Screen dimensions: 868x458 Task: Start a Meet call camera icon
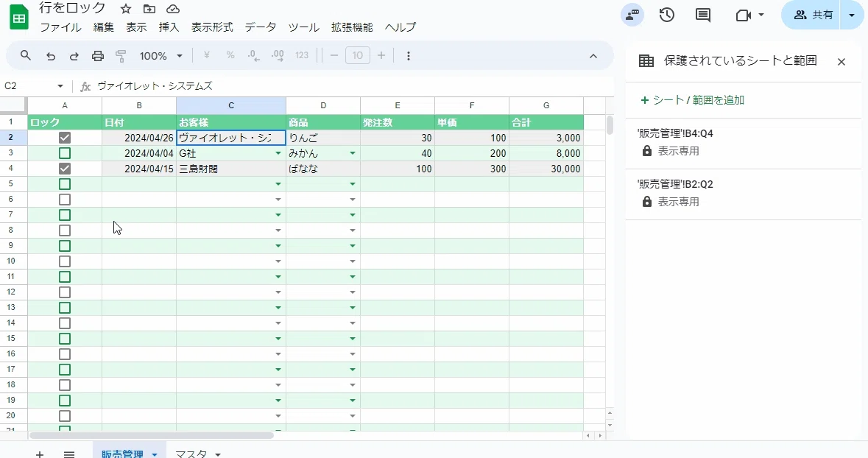point(744,15)
